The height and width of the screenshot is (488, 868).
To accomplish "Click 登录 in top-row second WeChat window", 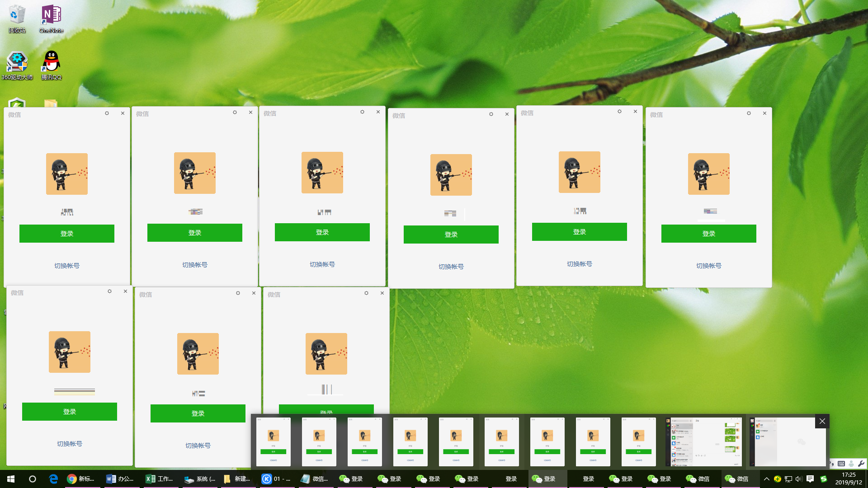I will tap(195, 233).
